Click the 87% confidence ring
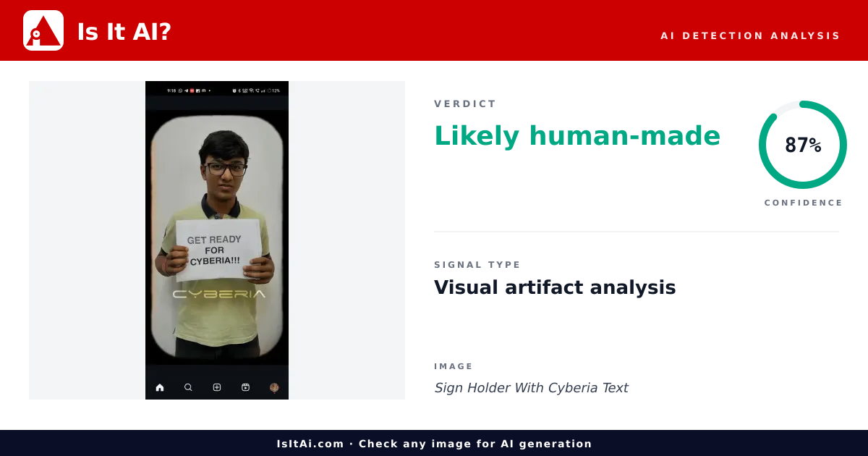This screenshot has width=868, height=456. (x=803, y=145)
